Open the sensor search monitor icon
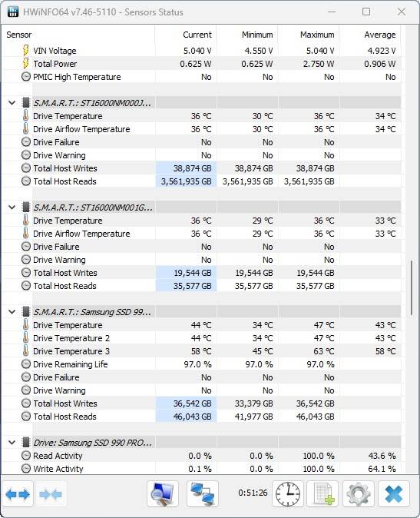The width and height of the screenshot is (420, 518). coord(163,494)
